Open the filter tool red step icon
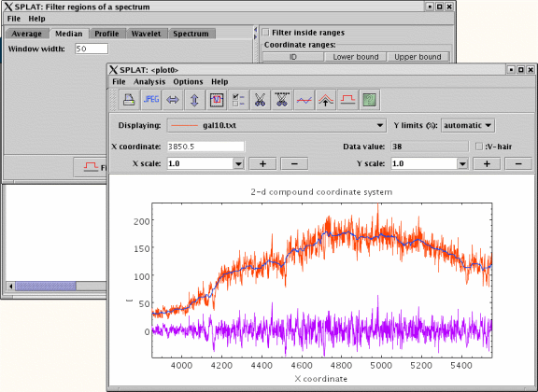 click(347, 100)
